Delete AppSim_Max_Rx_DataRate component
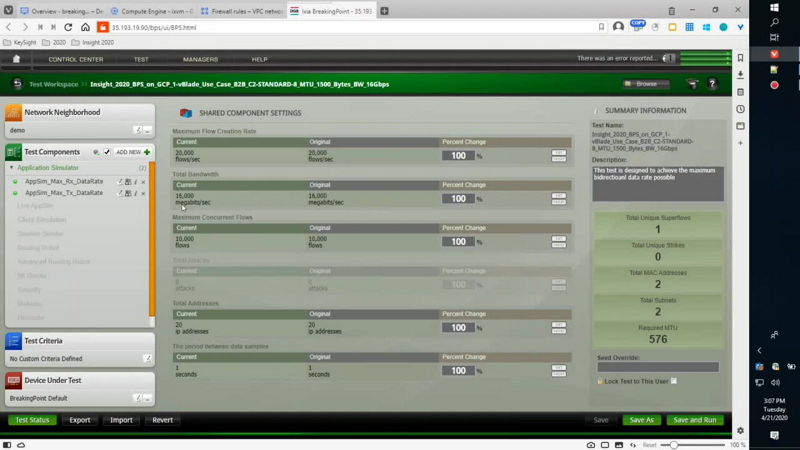800x450 pixels. click(x=143, y=182)
